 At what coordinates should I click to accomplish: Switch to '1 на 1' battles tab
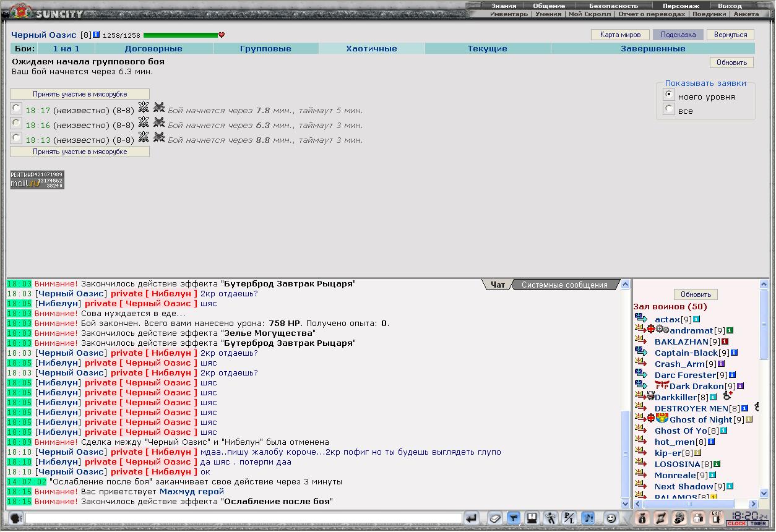(66, 48)
